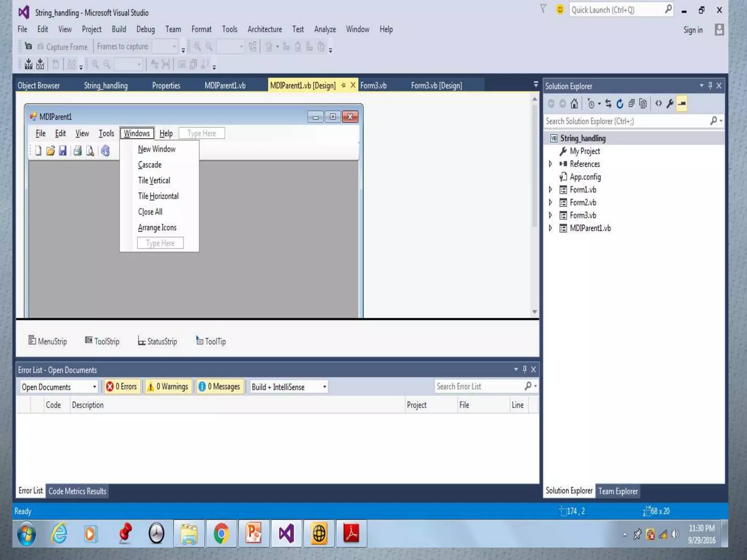Click the Home icon in Solution Explorer
Screen dimensions: 747x560
coord(574,104)
